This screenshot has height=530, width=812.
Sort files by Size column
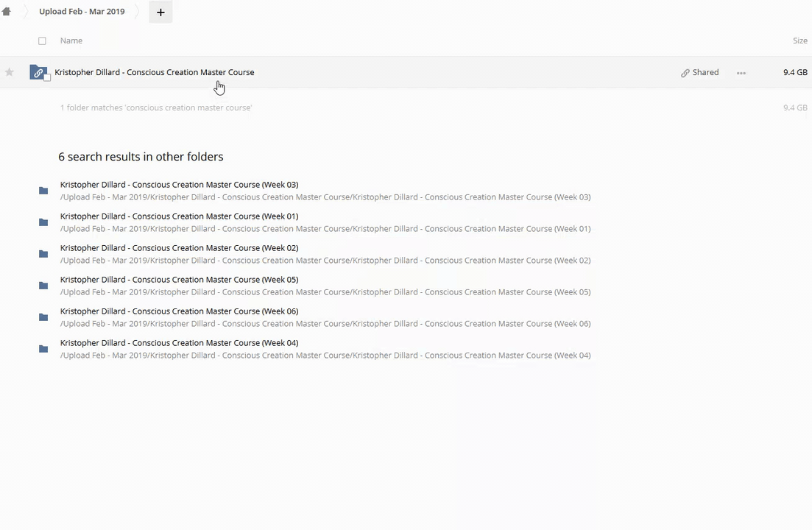click(799, 40)
